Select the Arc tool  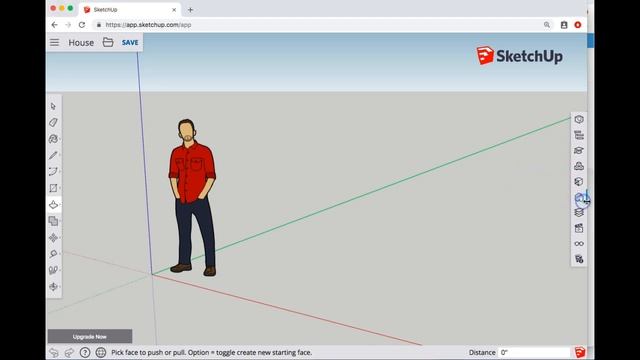(53, 171)
